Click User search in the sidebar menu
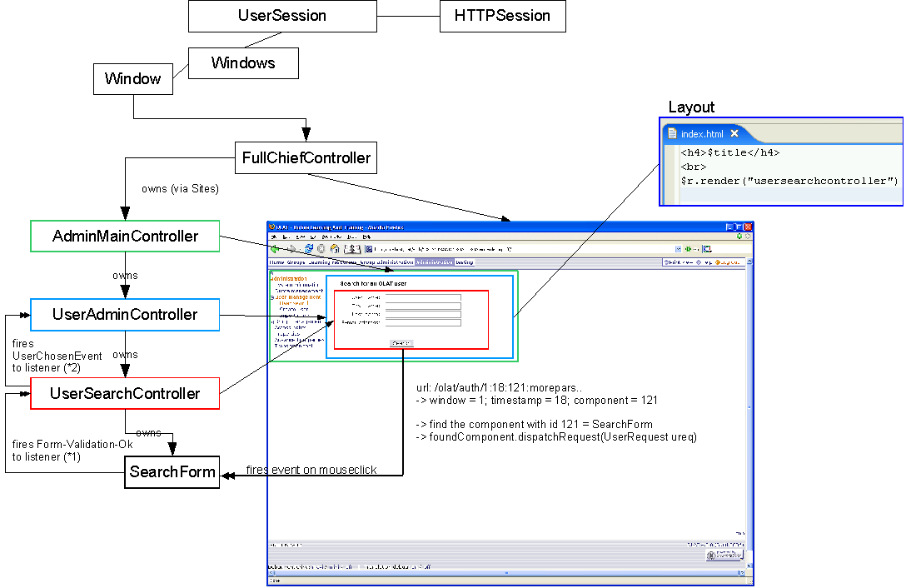The image size is (906, 588). coord(293,303)
